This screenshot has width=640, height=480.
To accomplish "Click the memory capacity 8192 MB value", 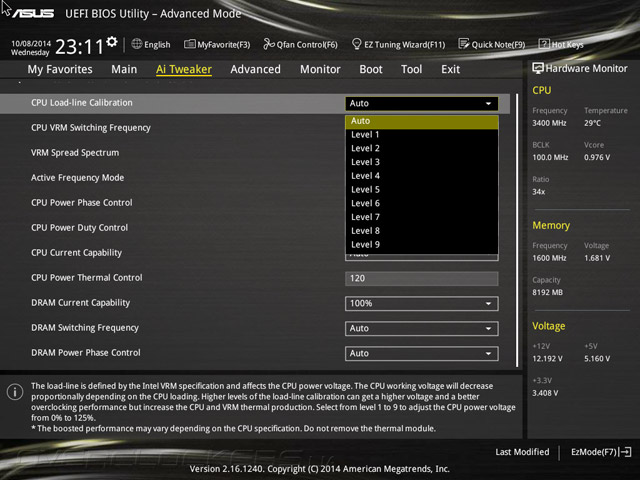I will (547, 293).
